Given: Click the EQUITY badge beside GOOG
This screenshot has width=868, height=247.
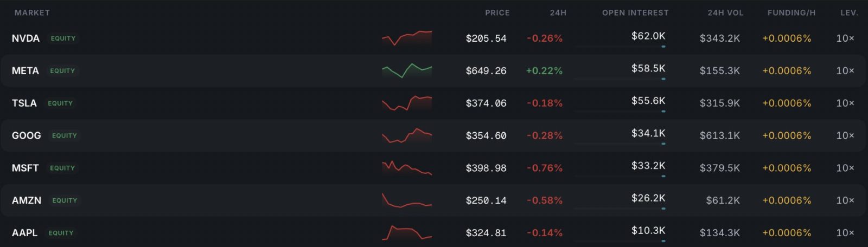Looking at the screenshot, I should point(65,135).
